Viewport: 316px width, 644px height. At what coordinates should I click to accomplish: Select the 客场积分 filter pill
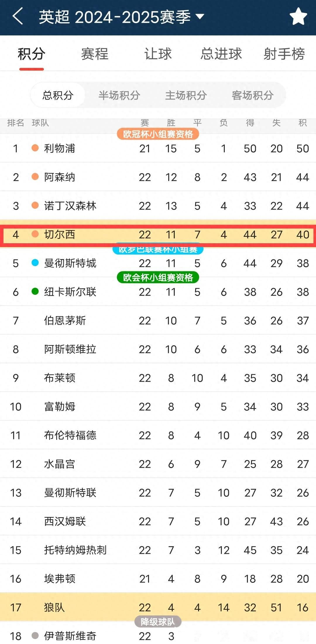pos(253,95)
